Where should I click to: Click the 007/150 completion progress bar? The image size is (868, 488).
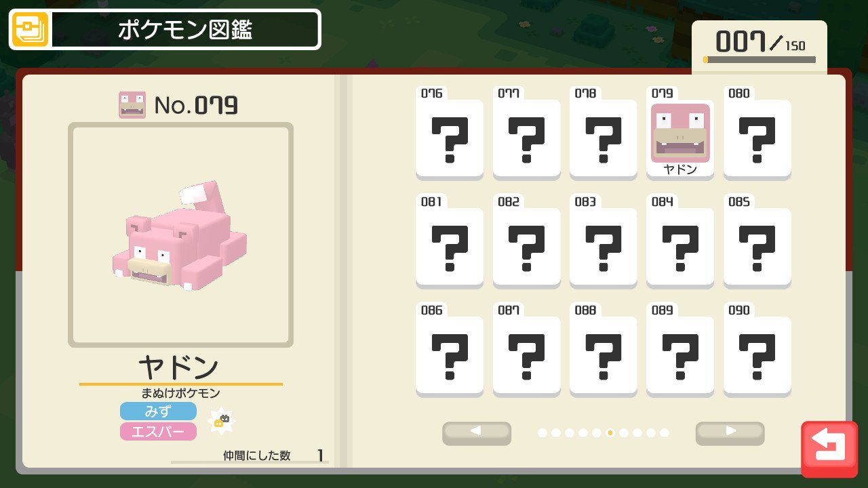coord(759,60)
